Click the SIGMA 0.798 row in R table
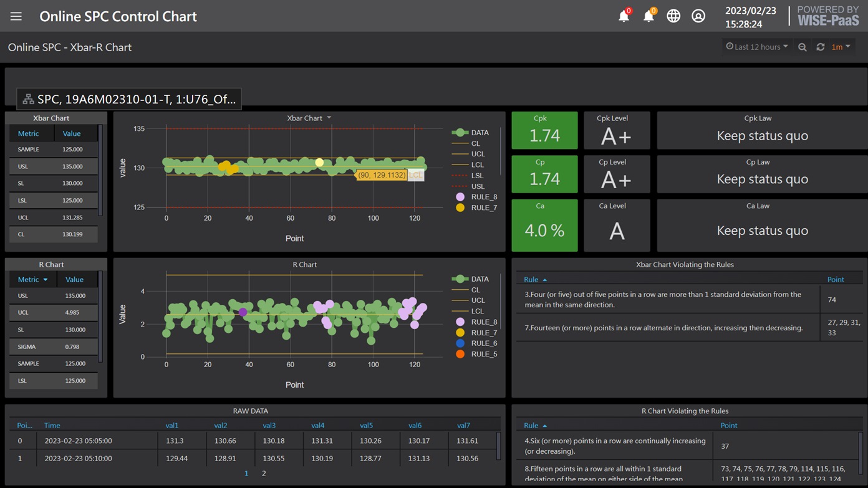 pos(54,347)
